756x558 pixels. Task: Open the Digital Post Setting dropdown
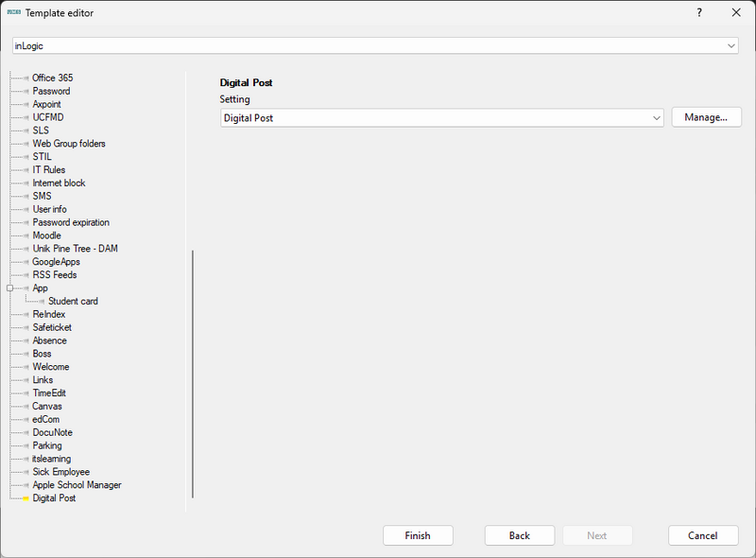(656, 117)
